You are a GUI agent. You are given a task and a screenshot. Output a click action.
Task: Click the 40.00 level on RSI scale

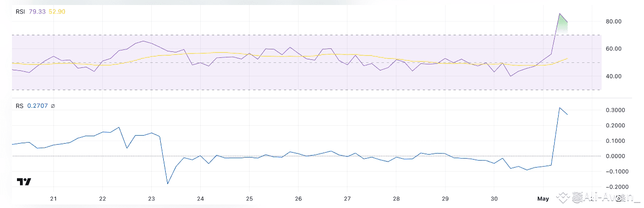[x=613, y=76]
